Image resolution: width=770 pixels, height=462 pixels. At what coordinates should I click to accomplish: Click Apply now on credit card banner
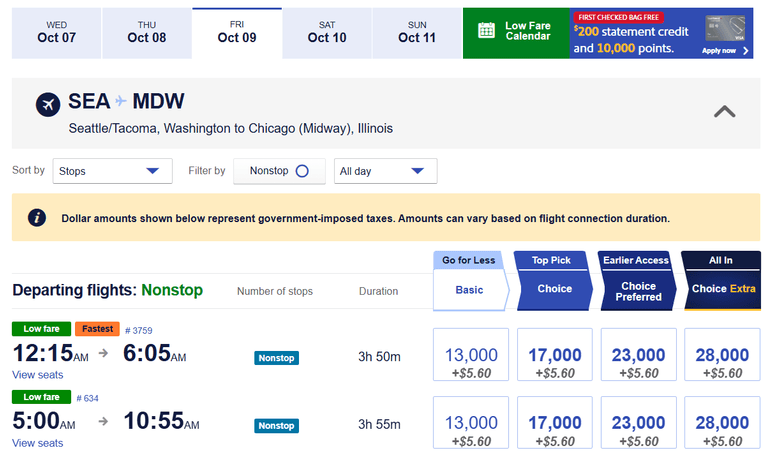coord(725,51)
